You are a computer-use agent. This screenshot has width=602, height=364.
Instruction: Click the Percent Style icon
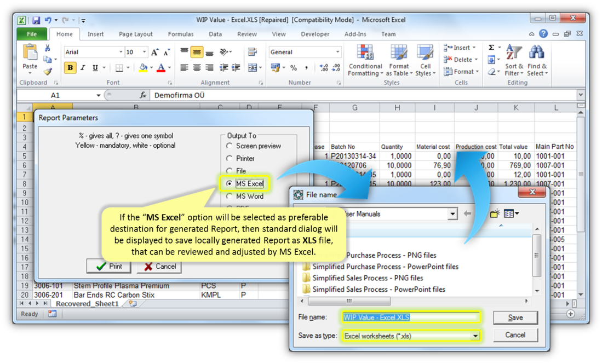coord(294,68)
